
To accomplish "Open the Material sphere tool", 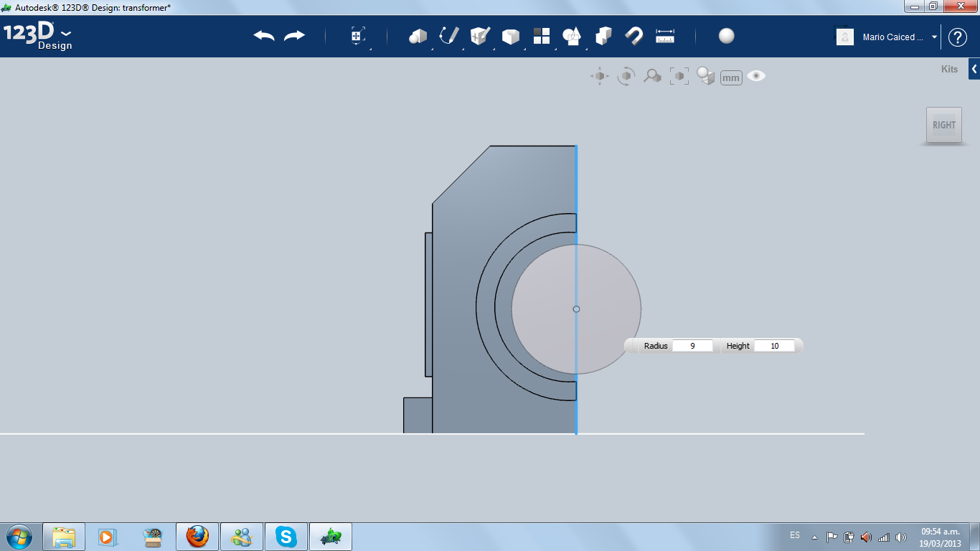I will pos(727,36).
